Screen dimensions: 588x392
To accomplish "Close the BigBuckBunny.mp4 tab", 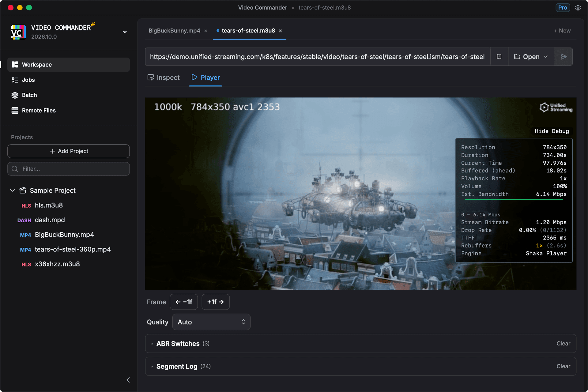I will (x=206, y=31).
